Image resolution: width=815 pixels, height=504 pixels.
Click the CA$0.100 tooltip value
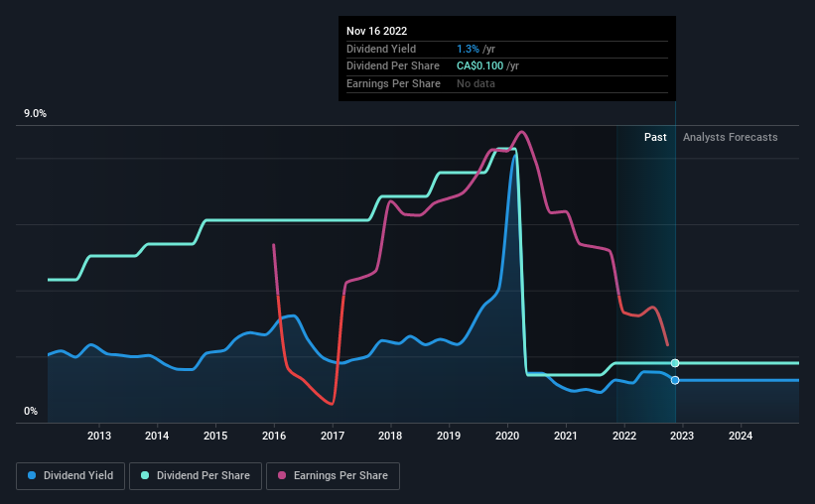pyautogui.click(x=479, y=66)
